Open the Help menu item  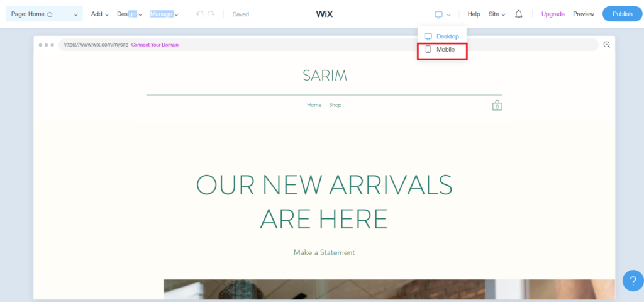pyautogui.click(x=474, y=14)
